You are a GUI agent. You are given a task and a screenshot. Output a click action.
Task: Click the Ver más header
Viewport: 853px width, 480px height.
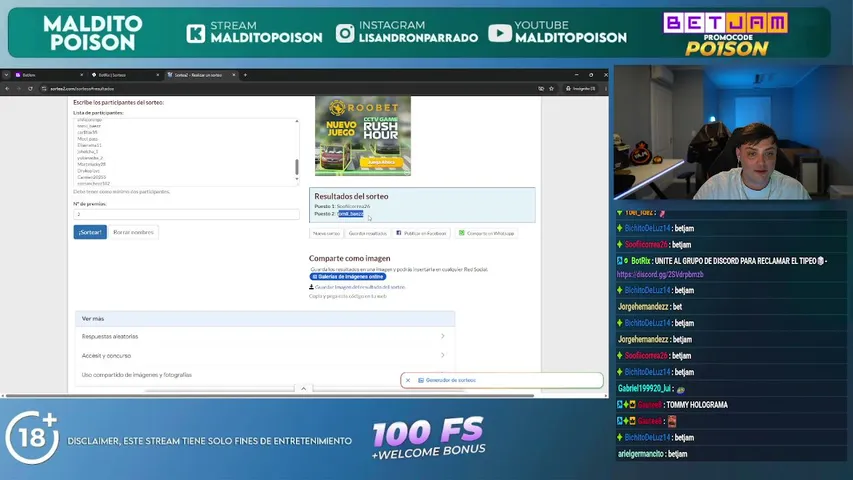click(265, 318)
